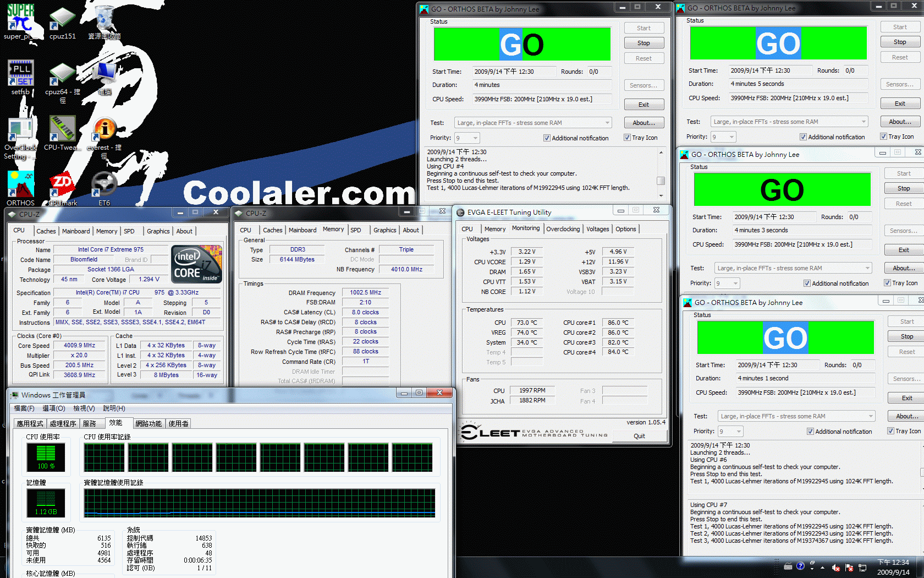Open Test dropdown in the ORTHOS 5 seconds window
This screenshot has width=924, height=578.
click(x=789, y=122)
